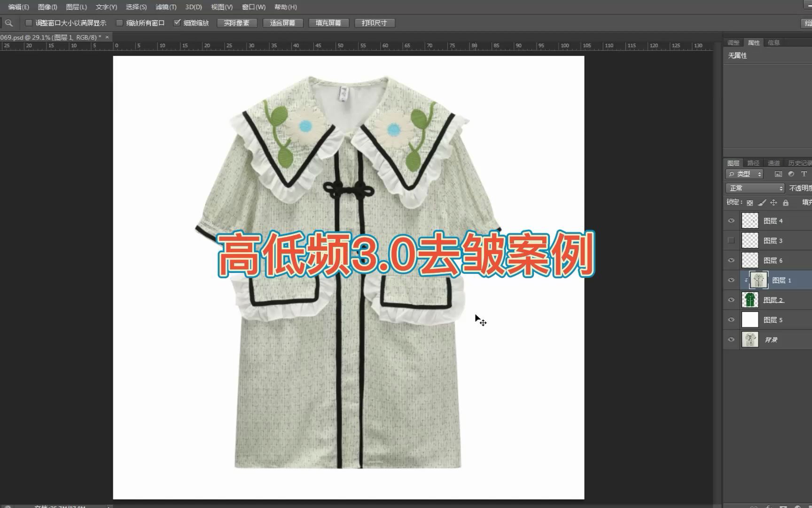Lock the layer position with the move icon
The height and width of the screenshot is (508, 812).
tap(774, 203)
